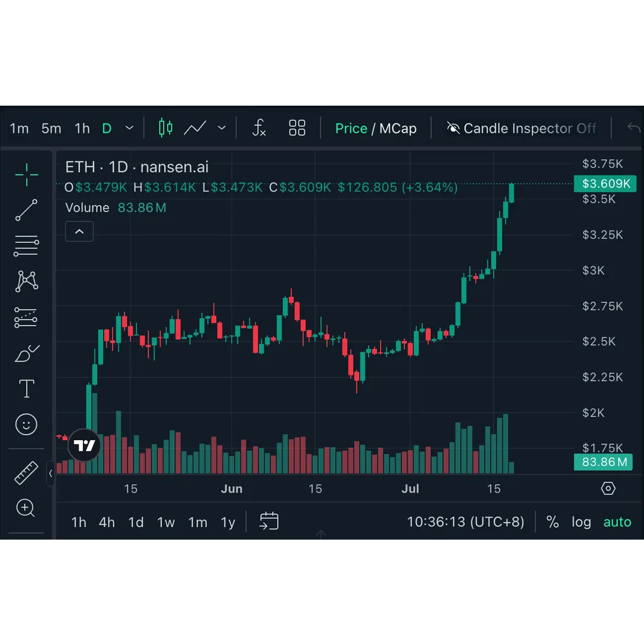Open the indicators fx menu
This screenshot has width=644, height=644.
coord(259,128)
